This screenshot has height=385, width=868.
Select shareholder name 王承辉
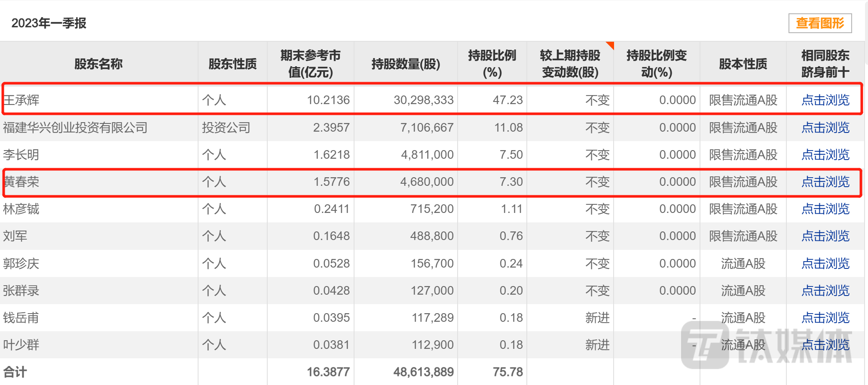coord(21,100)
